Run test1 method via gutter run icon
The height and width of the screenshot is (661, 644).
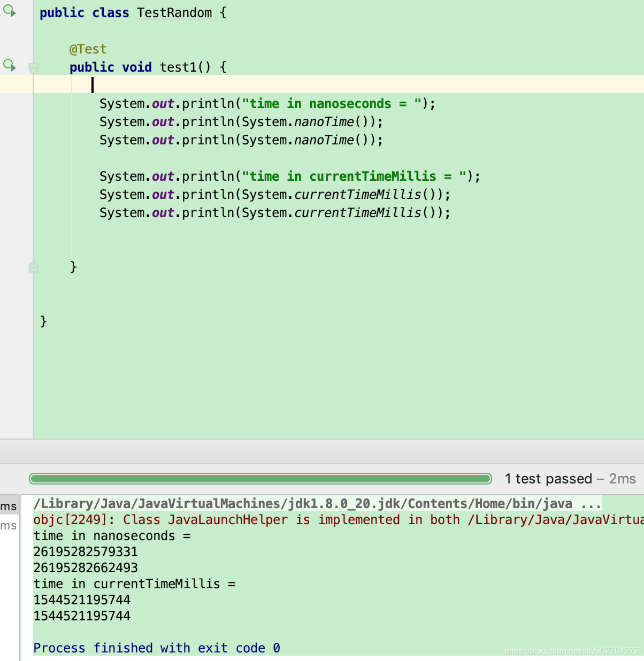coord(10,65)
